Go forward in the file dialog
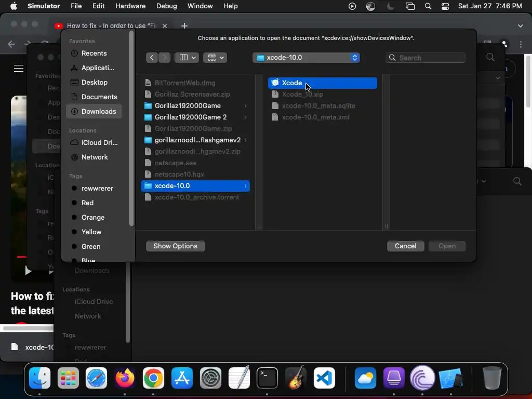This screenshot has height=399, width=532. [x=164, y=58]
